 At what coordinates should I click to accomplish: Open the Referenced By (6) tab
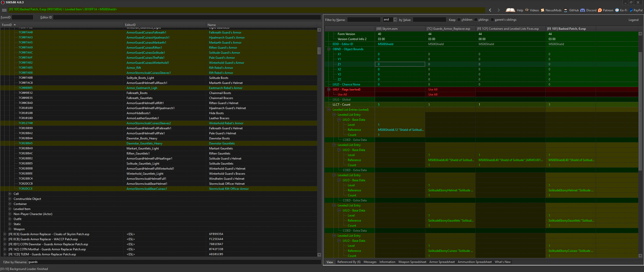[x=349, y=262]
